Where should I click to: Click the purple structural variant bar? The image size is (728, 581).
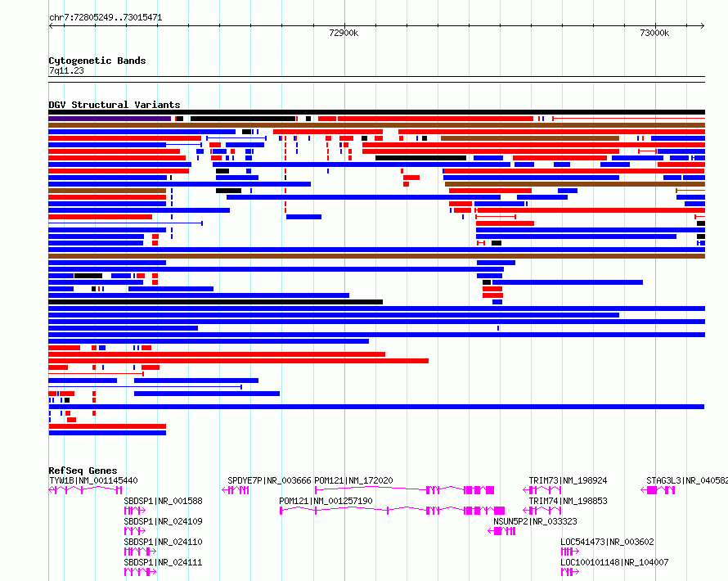tap(110, 119)
